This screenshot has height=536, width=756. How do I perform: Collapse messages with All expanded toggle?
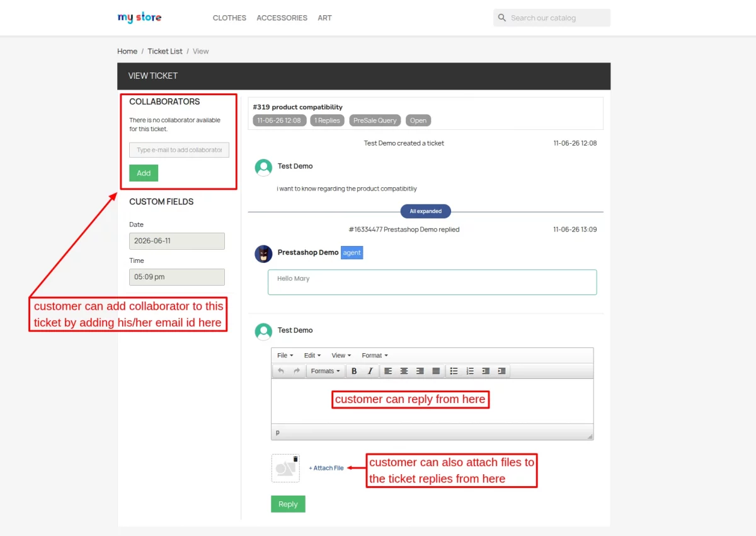pyautogui.click(x=425, y=211)
